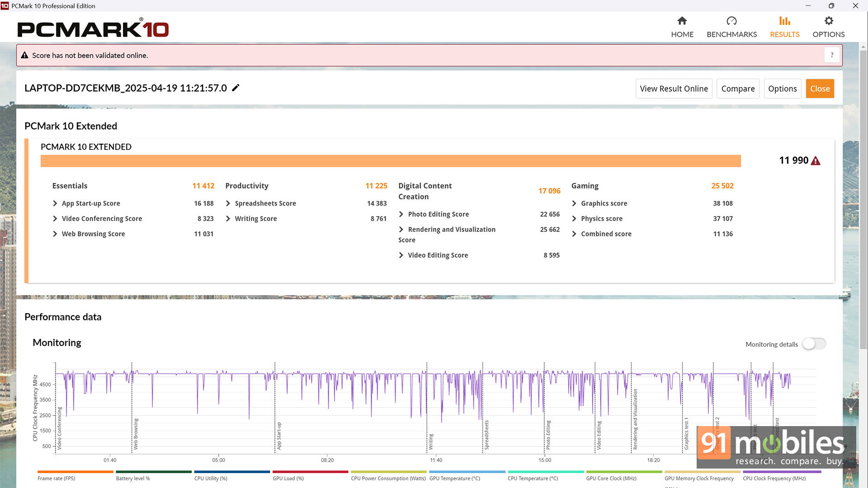Click the Video Conferencing marker on chart
The image size is (868, 488).
pos(59,428)
